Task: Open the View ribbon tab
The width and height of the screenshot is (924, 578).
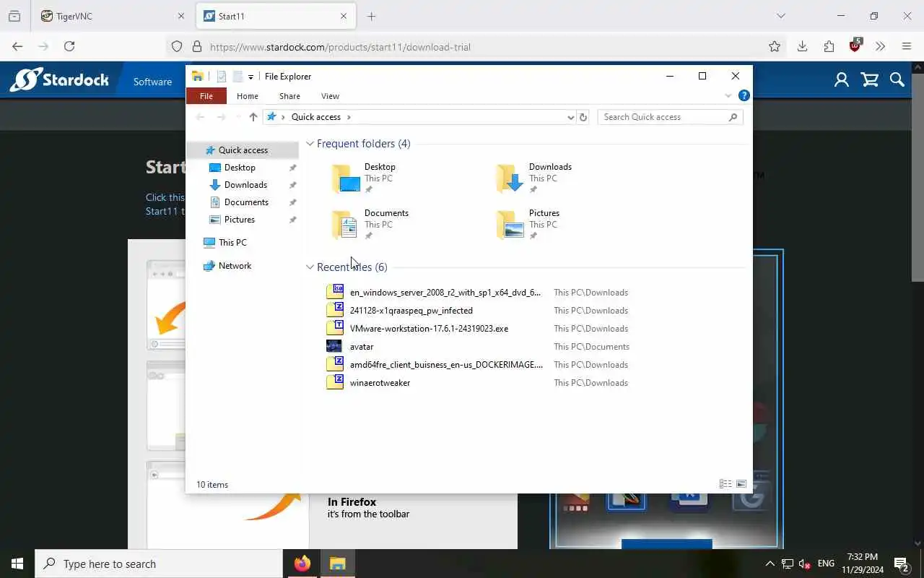Action: [330, 96]
